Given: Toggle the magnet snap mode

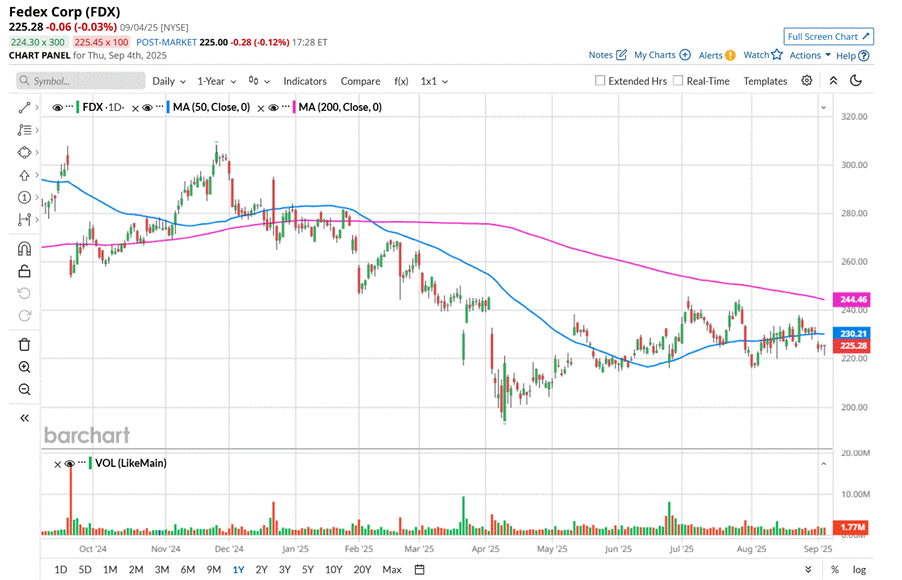Looking at the screenshot, I should [x=24, y=249].
